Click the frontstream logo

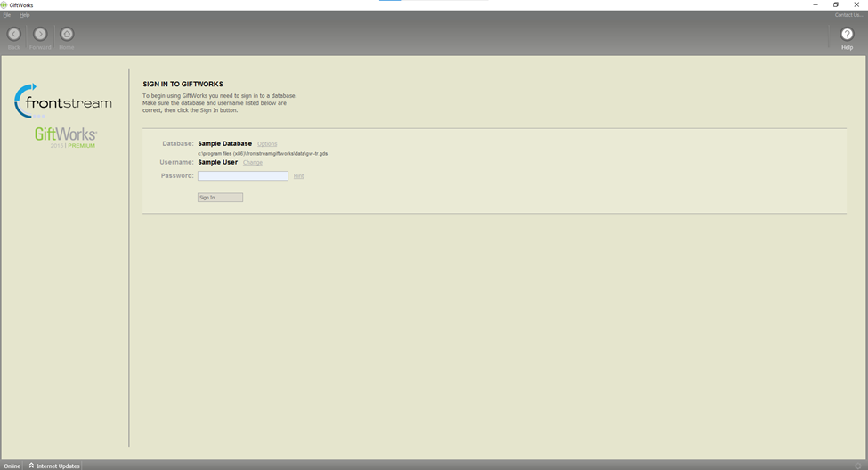[x=63, y=101]
